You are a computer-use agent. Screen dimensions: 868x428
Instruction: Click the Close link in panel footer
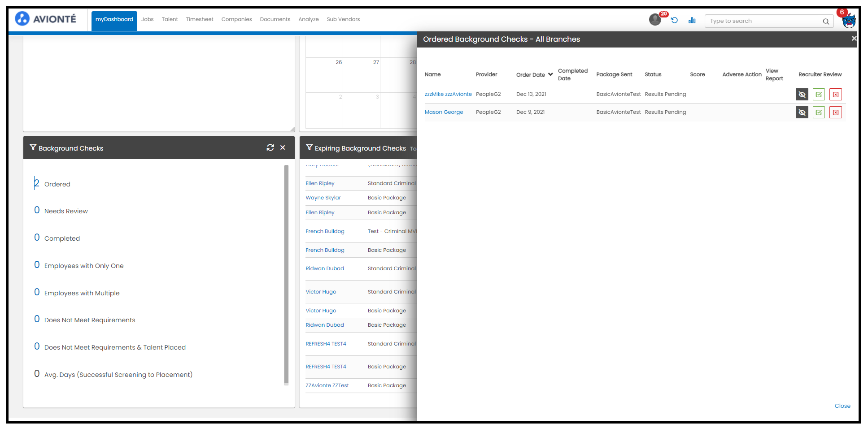(842, 406)
